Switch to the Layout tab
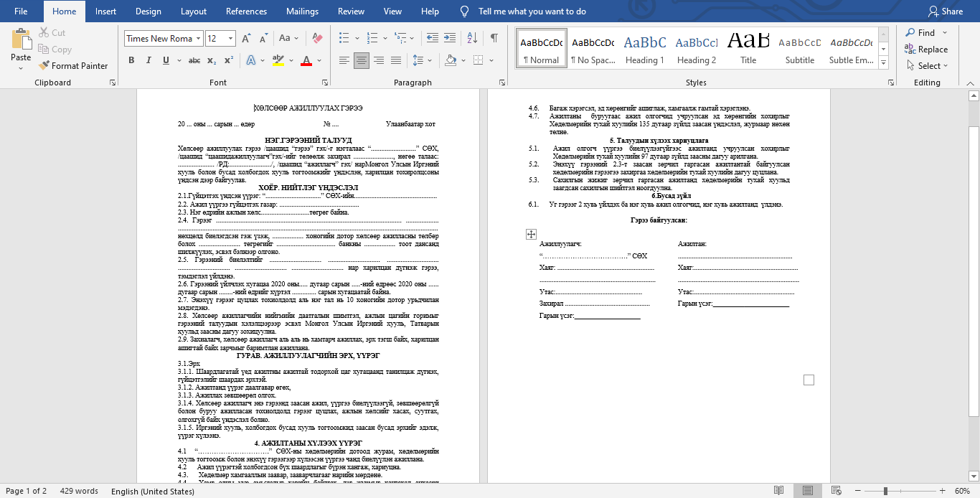Screen dimensions: 980x498 coord(194,11)
